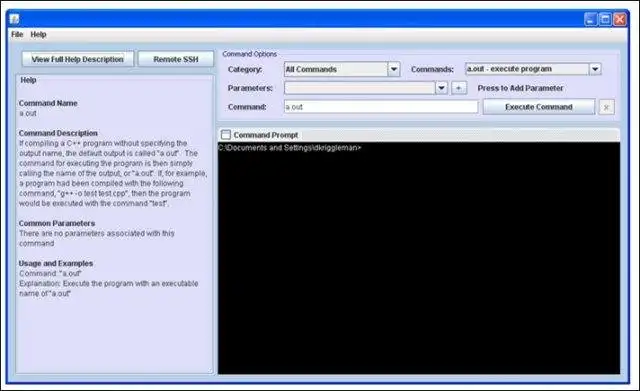Click the Command Description heading
The image size is (640, 391).
coord(58,133)
